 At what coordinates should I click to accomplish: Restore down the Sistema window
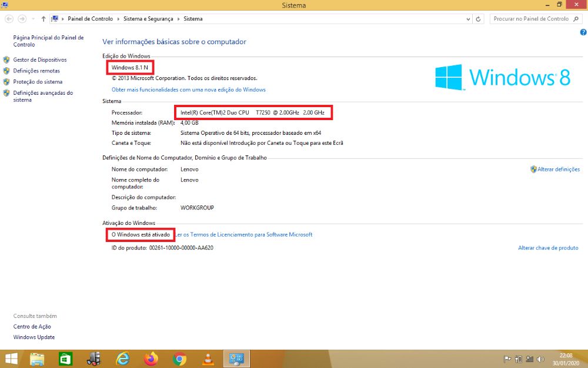pos(560,5)
